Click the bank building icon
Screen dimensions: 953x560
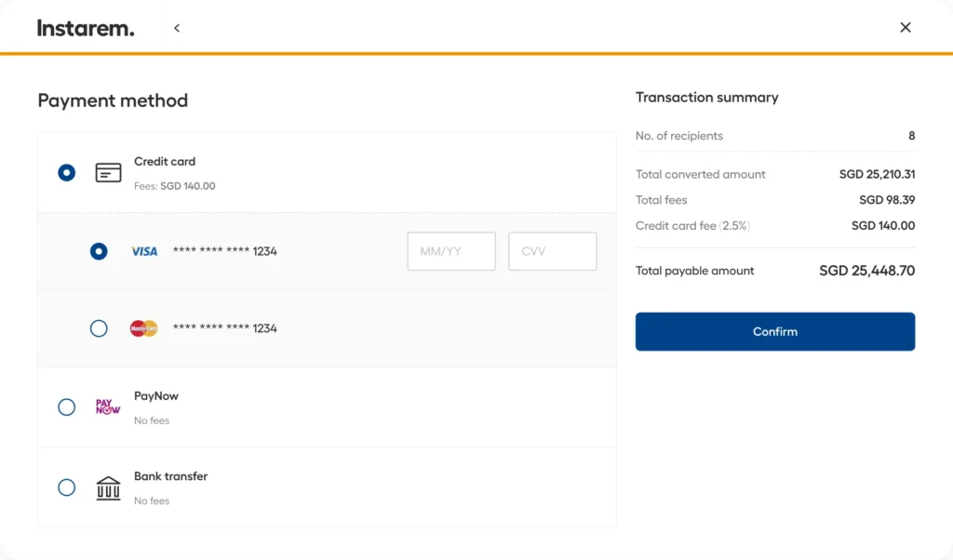[108, 487]
